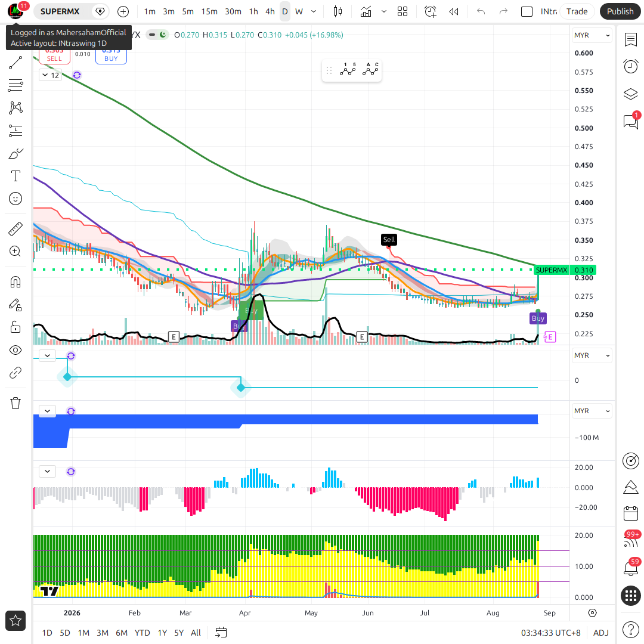Image resolution: width=644 pixels, height=644 pixels.
Task: Click the SUPERMX 0.310 price label
Action: [x=565, y=270]
